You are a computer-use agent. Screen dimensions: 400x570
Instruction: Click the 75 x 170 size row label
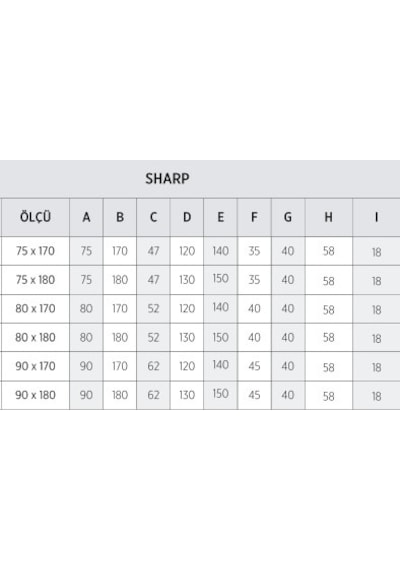point(35,251)
